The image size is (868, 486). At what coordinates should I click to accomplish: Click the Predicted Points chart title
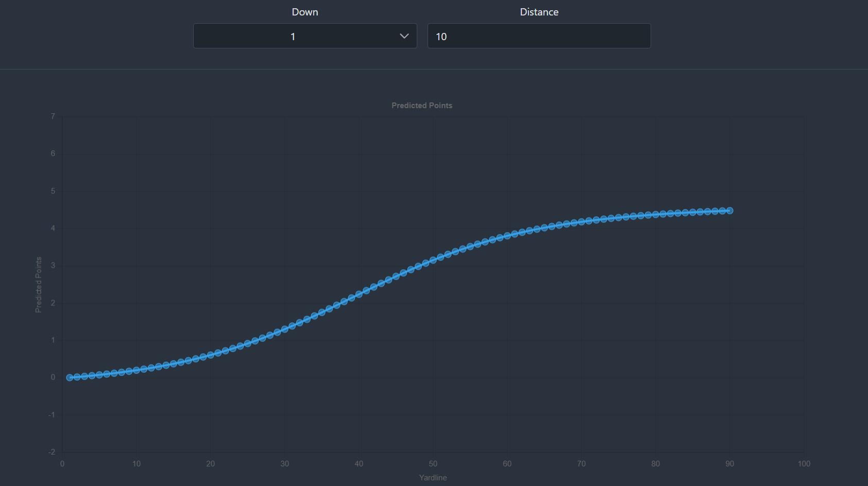[422, 106]
